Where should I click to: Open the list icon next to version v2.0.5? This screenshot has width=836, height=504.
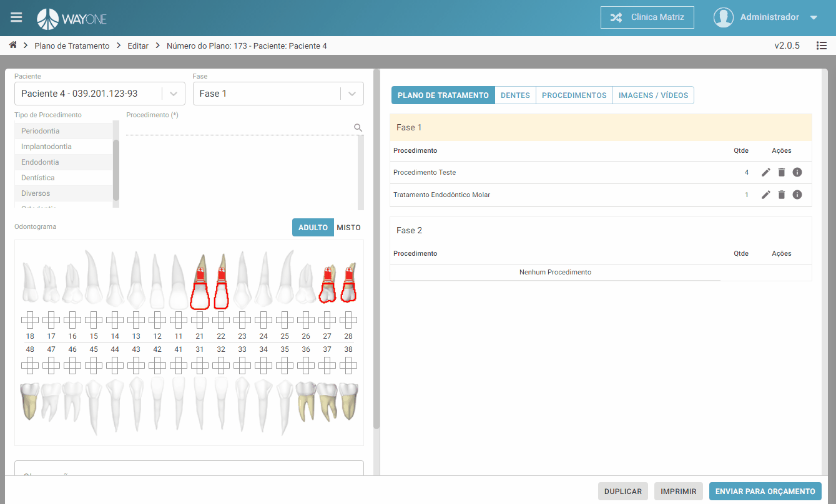pyautogui.click(x=822, y=46)
